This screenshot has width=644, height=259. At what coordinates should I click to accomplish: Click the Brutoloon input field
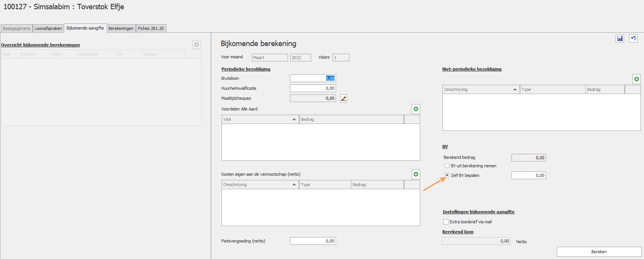[313, 78]
